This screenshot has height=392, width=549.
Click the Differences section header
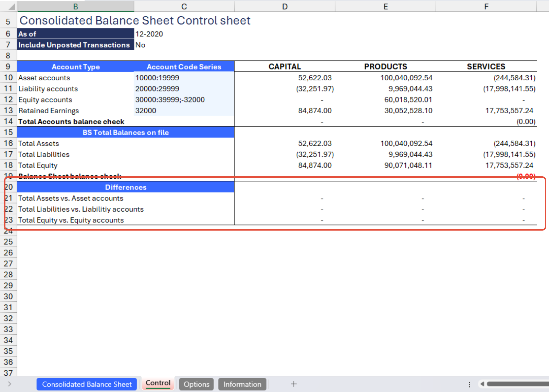(126, 187)
